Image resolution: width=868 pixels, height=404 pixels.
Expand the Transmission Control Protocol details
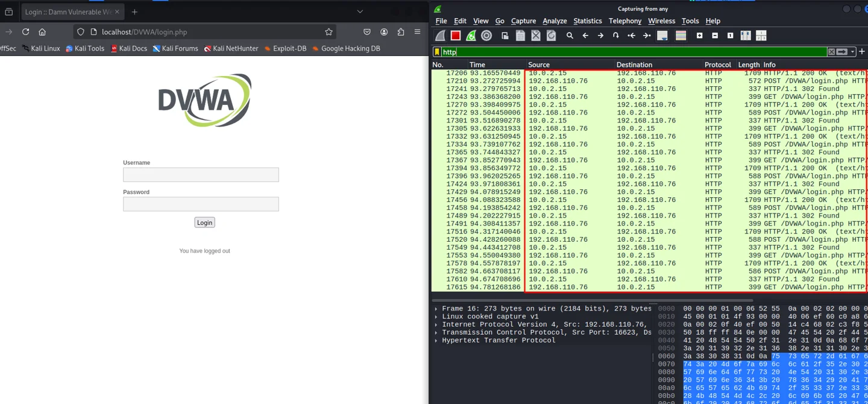click(x=436, y=332)
